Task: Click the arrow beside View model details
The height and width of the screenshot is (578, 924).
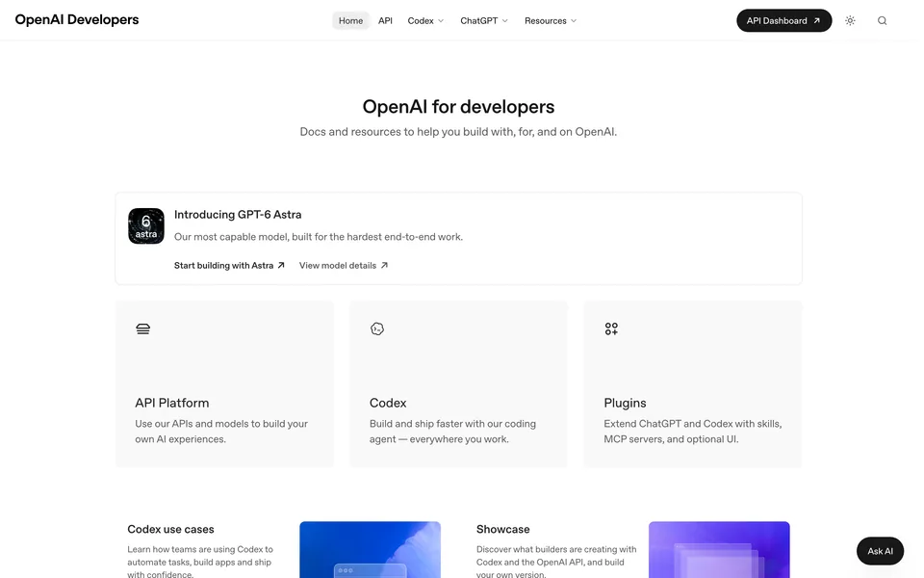Action: [x=384, y=266]
